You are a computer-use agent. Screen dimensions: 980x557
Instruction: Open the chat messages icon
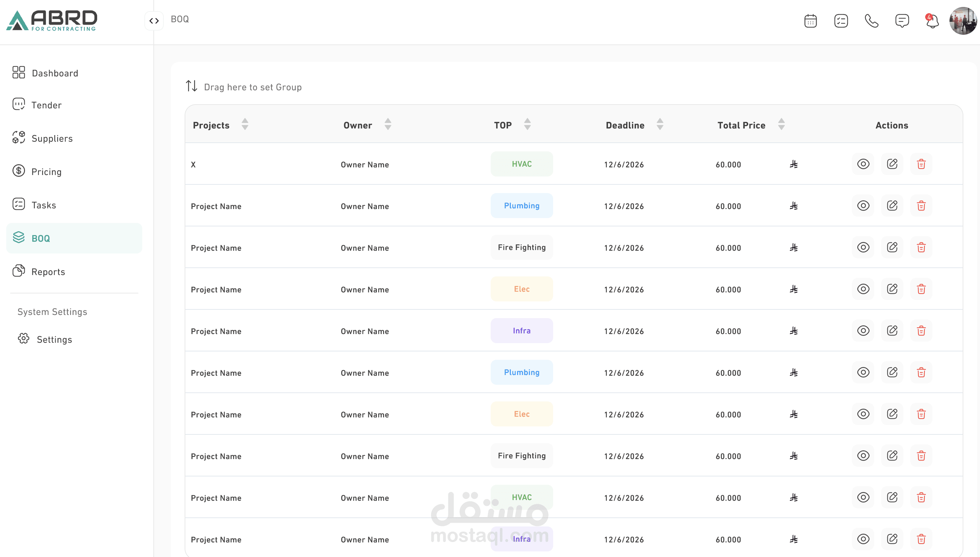[902, 21]
